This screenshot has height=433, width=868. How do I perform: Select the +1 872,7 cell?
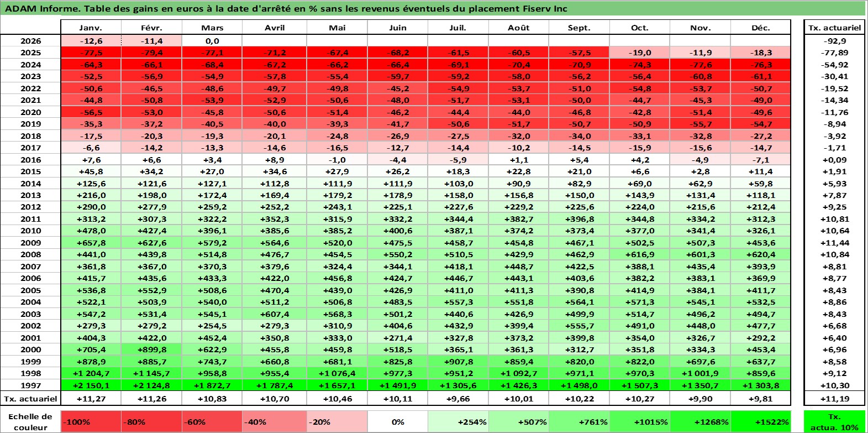tap(212, 385)
